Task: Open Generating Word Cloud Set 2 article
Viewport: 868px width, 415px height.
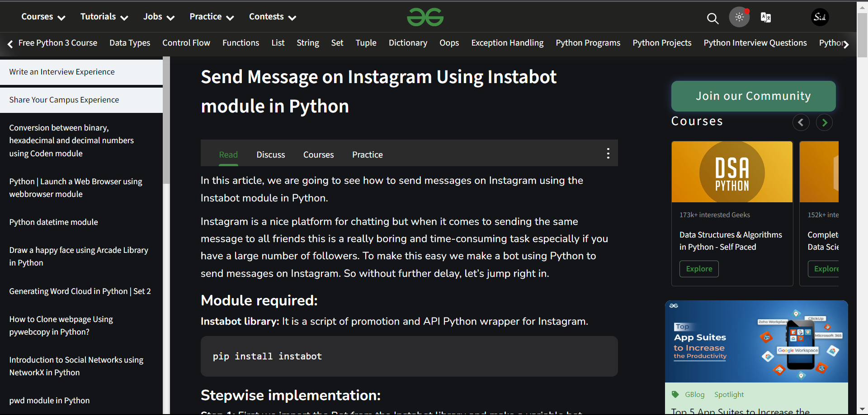Action: 80,291
